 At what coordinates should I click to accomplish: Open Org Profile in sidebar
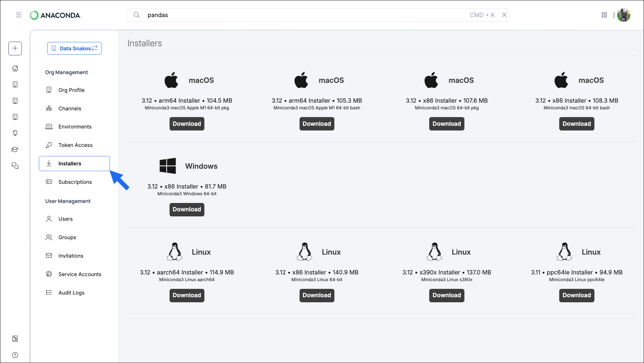[x=74, y=90]
